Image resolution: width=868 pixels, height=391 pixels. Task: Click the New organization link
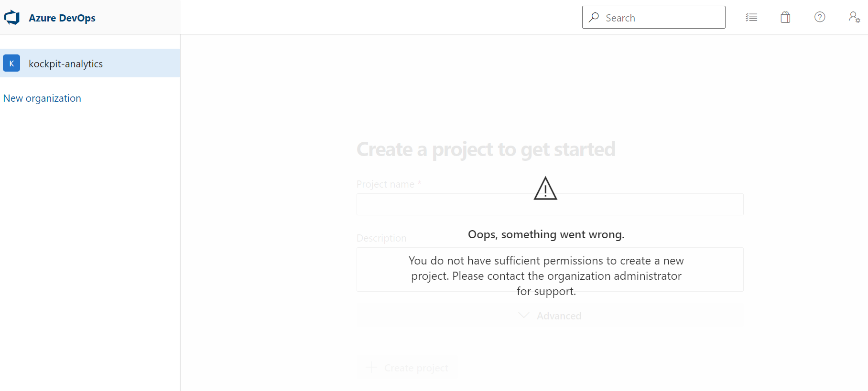click(x=42, y=98)
